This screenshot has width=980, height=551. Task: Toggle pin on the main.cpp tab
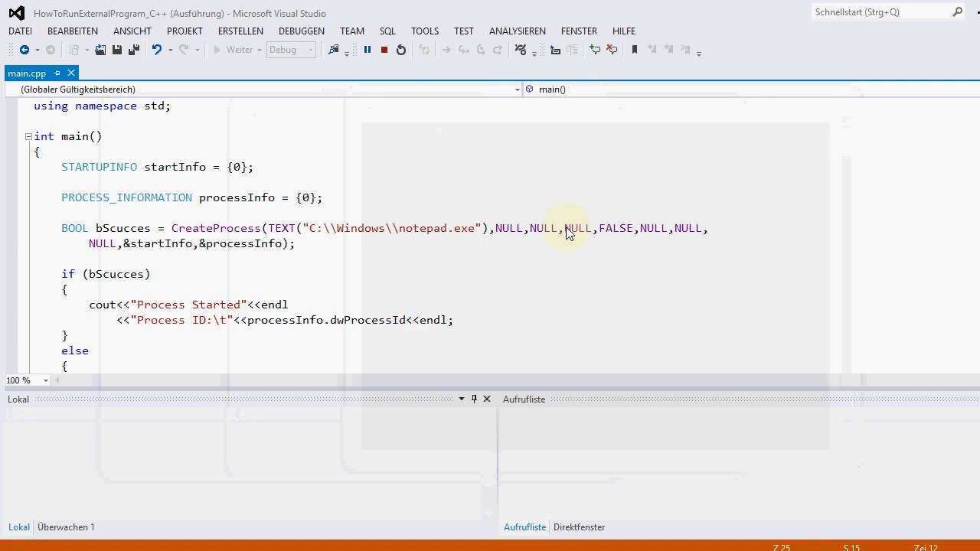[x=57, y=73]
